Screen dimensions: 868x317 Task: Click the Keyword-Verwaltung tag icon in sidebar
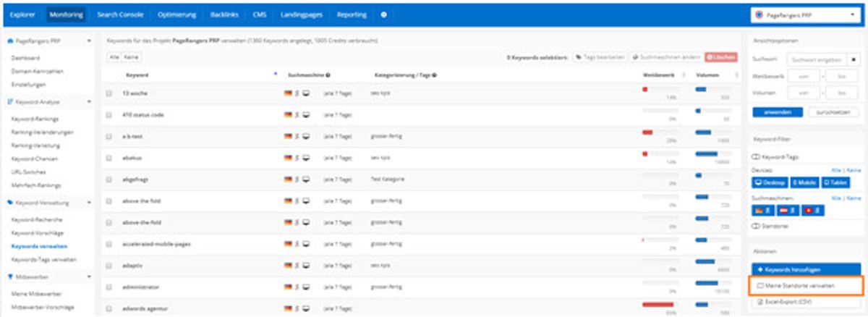(x=9, y=203)
